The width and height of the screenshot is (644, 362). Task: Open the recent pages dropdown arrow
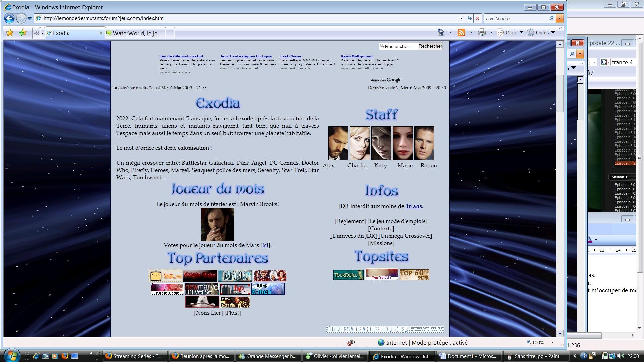pyautogui.click(x=30, y=18)
